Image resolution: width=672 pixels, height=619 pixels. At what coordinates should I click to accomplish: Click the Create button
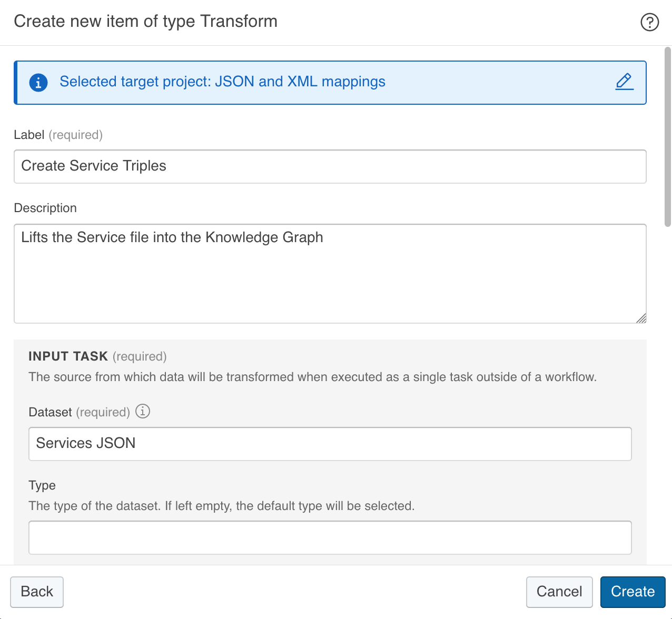(x=633, y=592)
